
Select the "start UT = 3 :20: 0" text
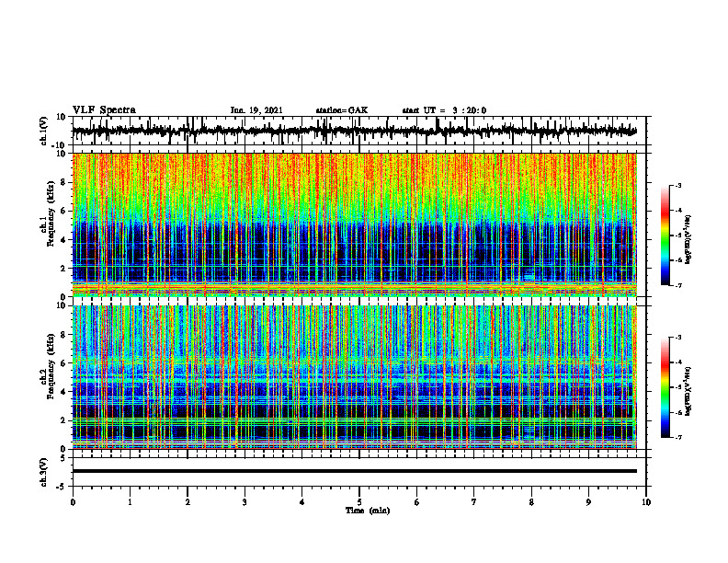[444, 110]
